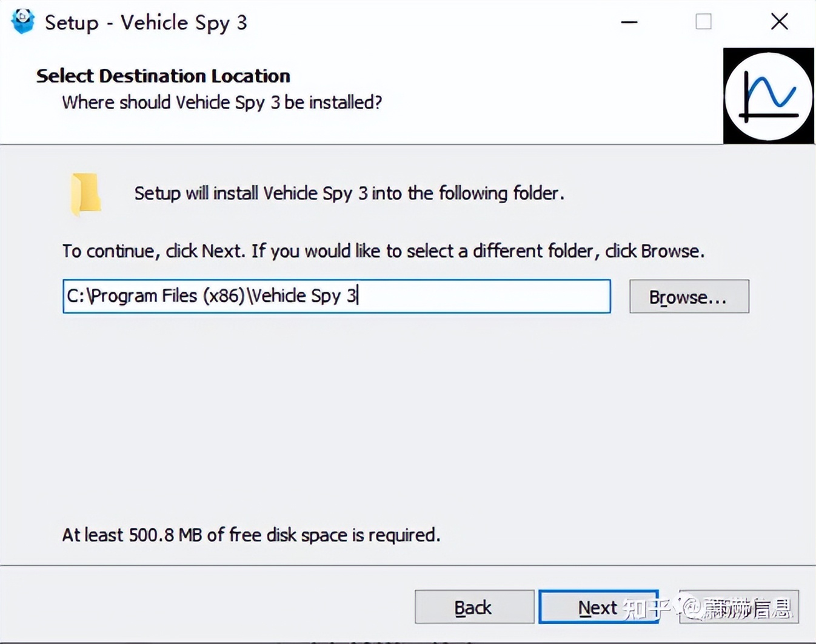
Task: Click inside the destination folder path field
Action: [x=336, y=296]
